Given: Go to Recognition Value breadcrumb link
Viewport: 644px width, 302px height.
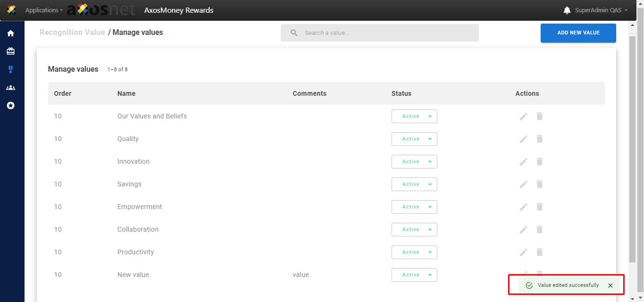Looking at the screenshot, I should 72,33.
